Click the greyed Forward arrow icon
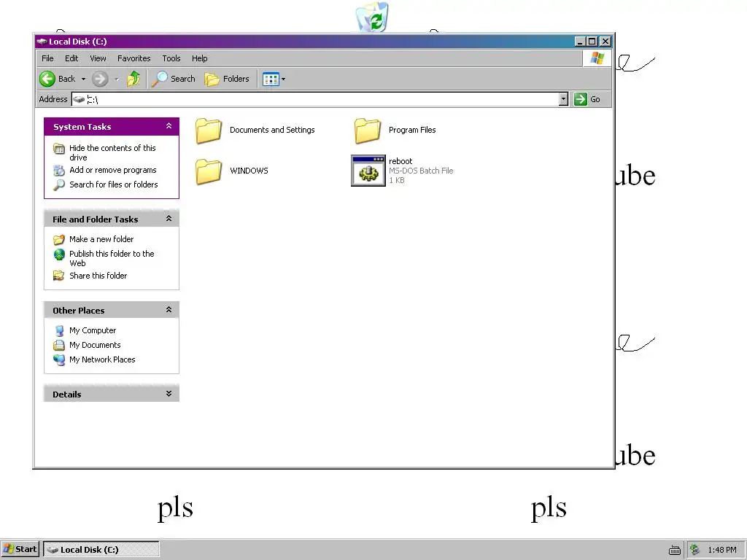Screen dimensions: 747x560 [99, 79]
